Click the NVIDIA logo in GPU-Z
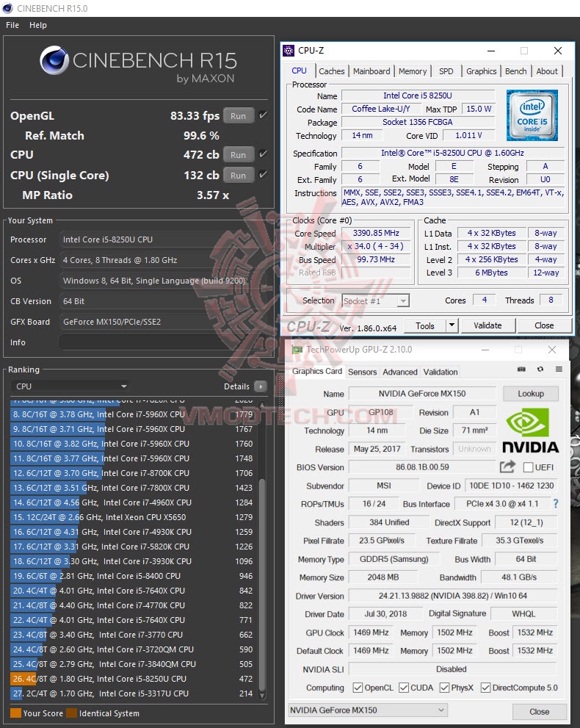The height and width of the screenshot is (728, 580). click(x=530, y=430)
